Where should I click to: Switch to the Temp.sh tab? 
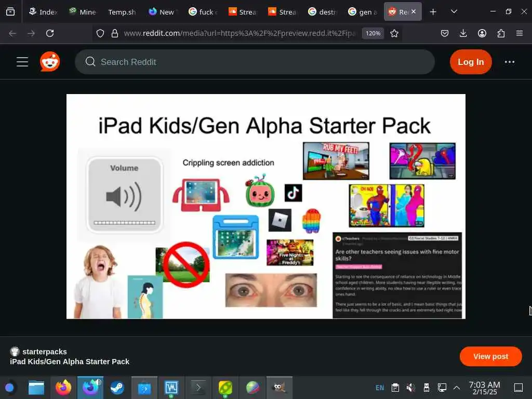pyautogui.click(x=122, y=12)
